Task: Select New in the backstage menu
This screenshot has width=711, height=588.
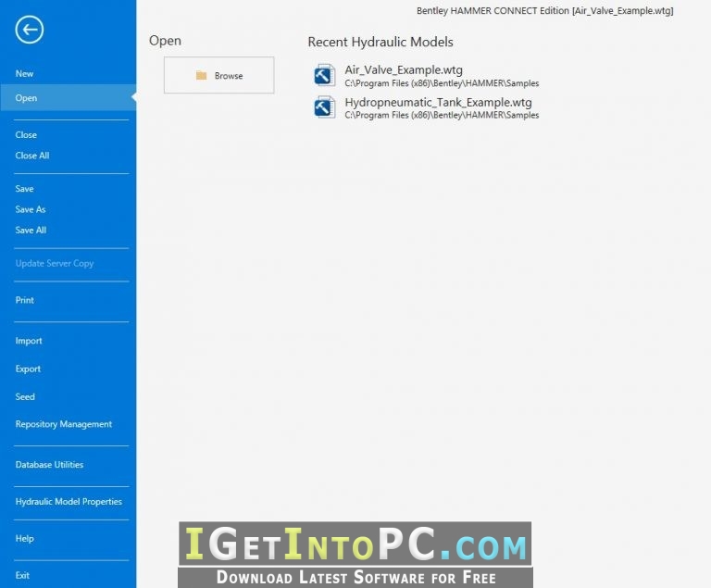Action: [x=24, y=73]
